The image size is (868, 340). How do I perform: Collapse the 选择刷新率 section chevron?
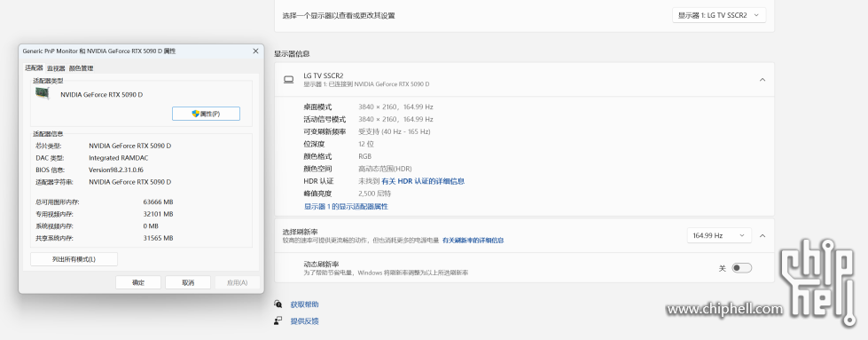[x=762, y=235]
